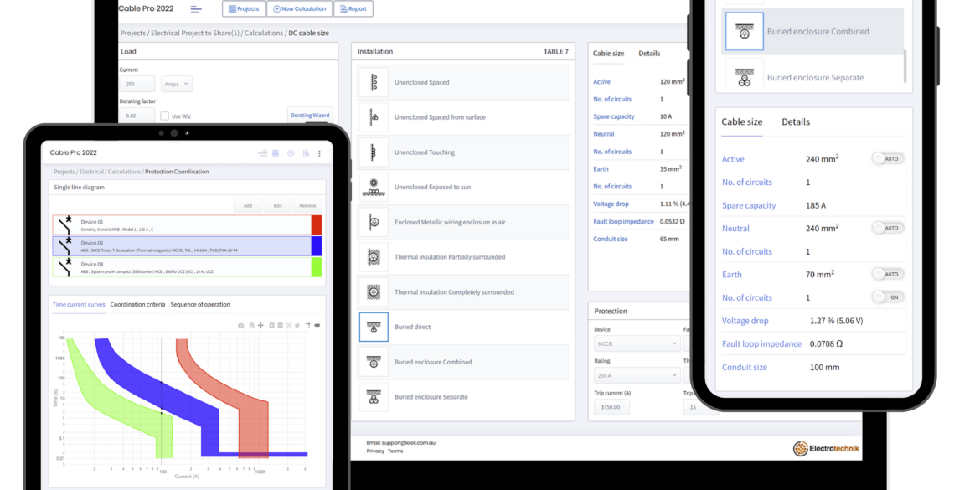Choose the Unenclosed Touching installation icon

pos(374,152)
